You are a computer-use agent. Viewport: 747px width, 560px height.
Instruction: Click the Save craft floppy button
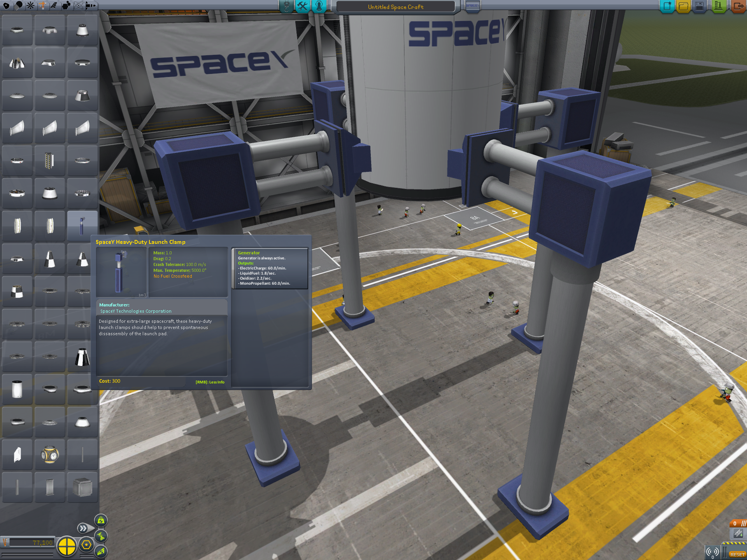[x=700, y=6]
